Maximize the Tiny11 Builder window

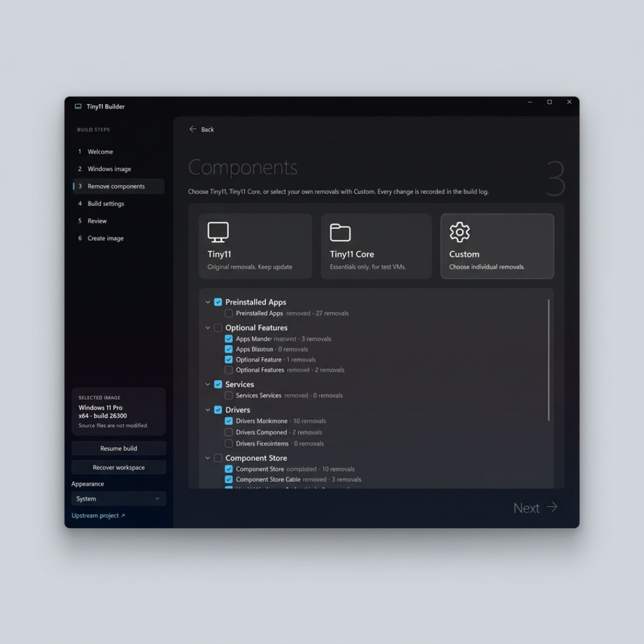point(549,102)
